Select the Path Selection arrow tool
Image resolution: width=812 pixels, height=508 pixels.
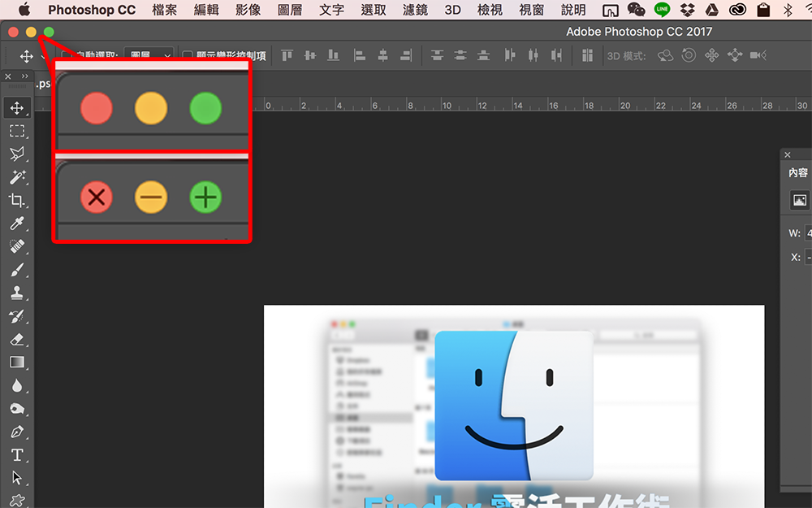pos(17,477)
